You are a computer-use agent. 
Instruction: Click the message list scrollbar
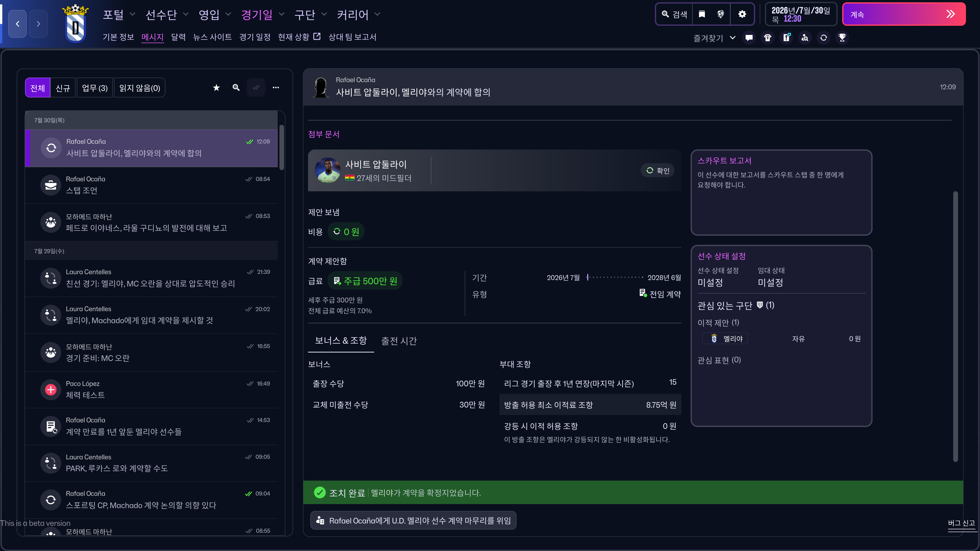point(281,147)
